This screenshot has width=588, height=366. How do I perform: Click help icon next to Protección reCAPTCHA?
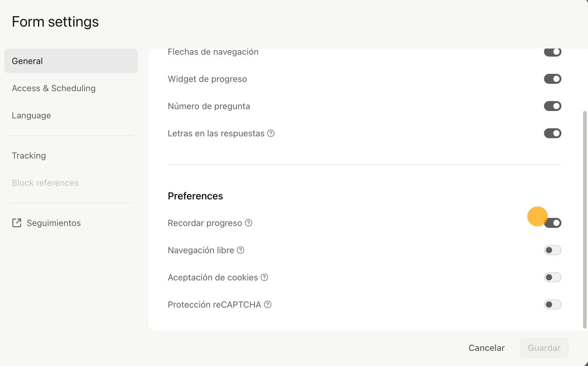[x=268, y=304]
